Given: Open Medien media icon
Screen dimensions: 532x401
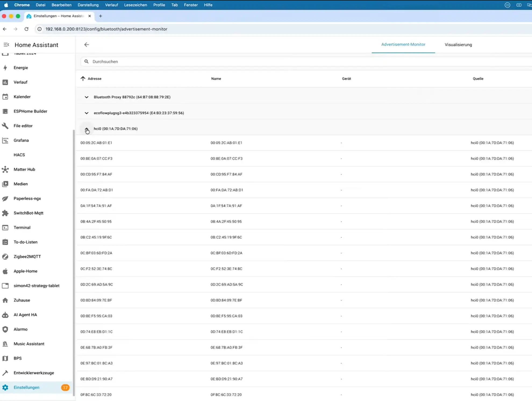Looking at the screenshot, I should 5,184.
